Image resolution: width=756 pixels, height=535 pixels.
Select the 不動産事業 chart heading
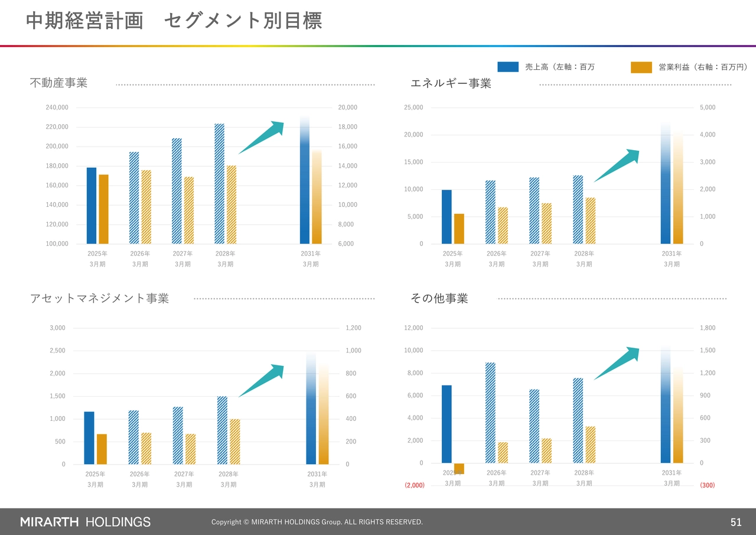(x=58, y=83)
